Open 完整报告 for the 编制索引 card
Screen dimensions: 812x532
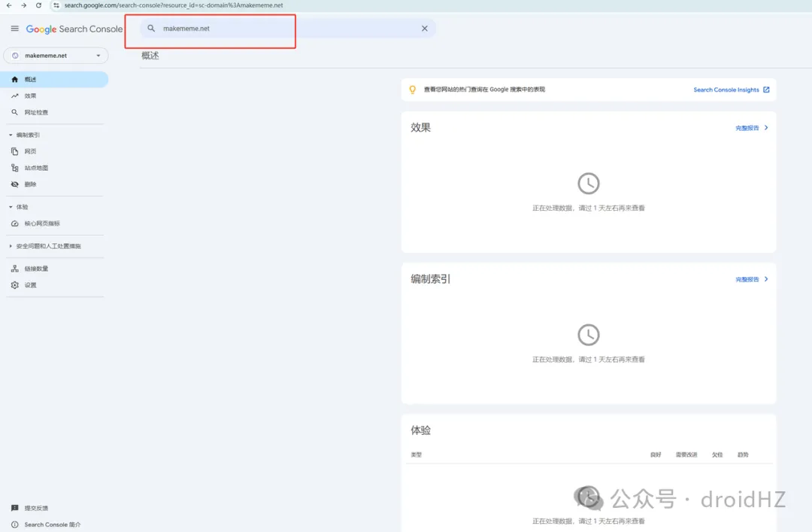(x=751, y=279)
